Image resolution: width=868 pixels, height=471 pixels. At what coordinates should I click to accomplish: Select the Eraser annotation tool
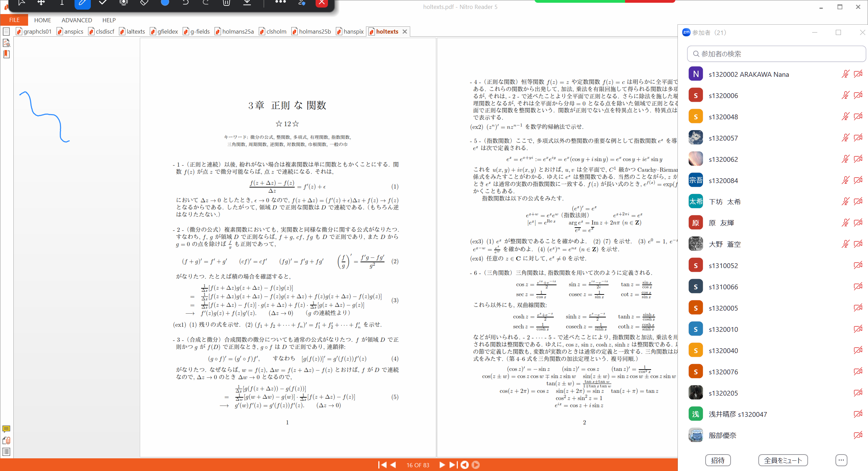(144, 3)
